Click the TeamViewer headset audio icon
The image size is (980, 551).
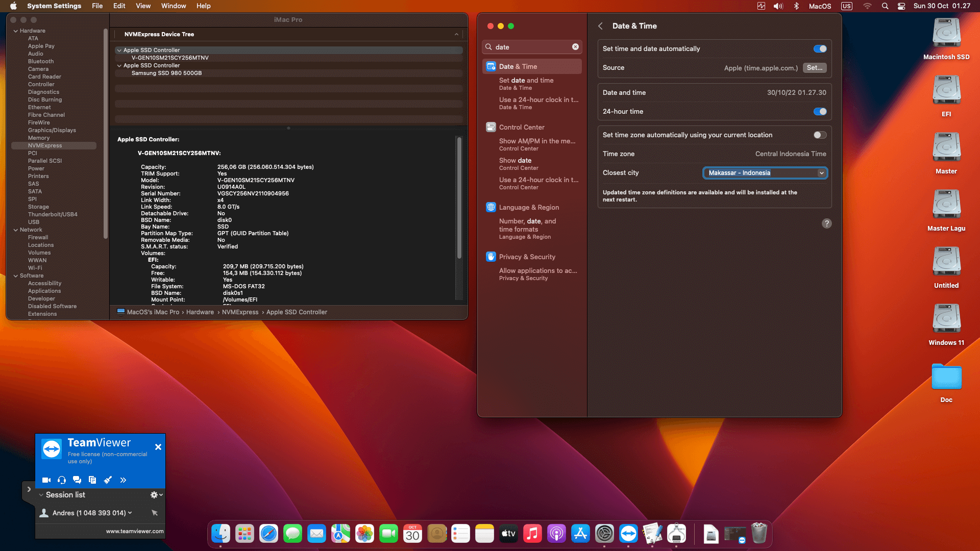click(62, 480)
